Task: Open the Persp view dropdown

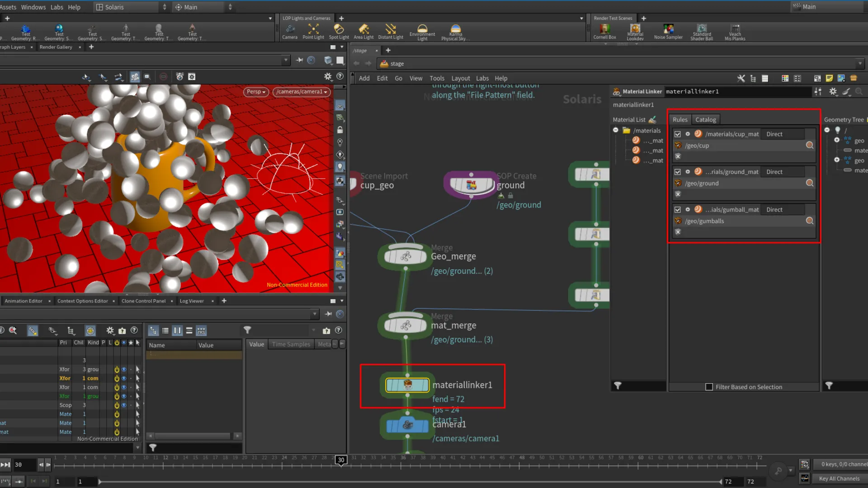Action: point(255,92)
